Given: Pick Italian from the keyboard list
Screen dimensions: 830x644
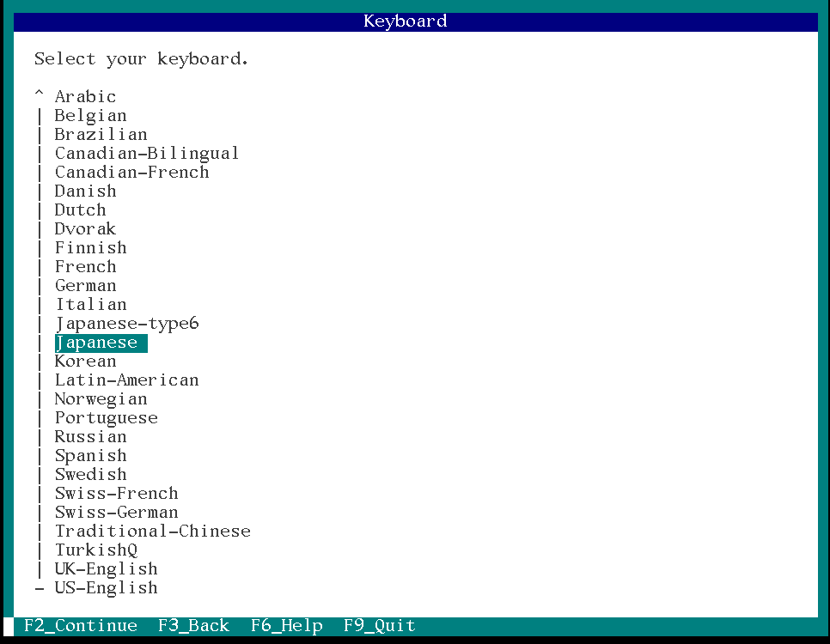Looking at the screenshot, I should pyautogui.click(x=90, y=305).
